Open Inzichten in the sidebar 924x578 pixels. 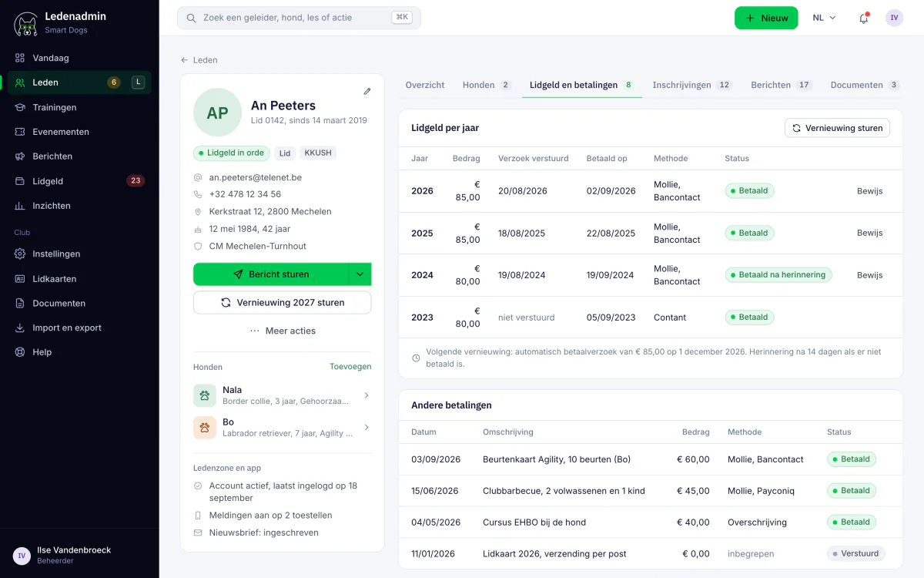click(79, 206)
